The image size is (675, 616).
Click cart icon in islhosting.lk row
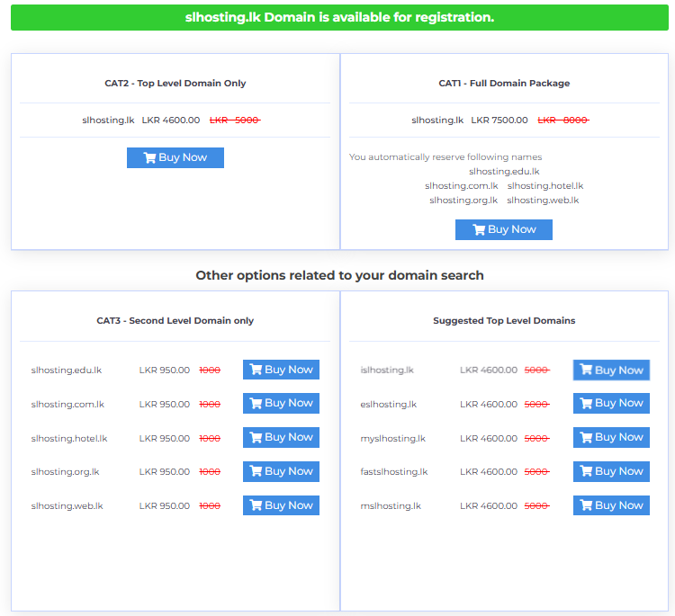(586, 370)
